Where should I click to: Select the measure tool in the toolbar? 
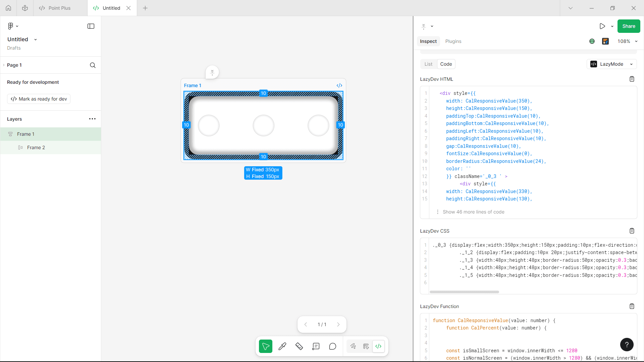pyautogui.click(x=299, y=346)
